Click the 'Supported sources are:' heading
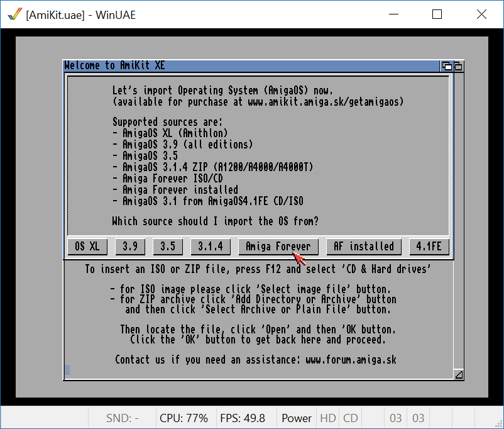This screenshot has height=429, width=504. click(167, 122)
